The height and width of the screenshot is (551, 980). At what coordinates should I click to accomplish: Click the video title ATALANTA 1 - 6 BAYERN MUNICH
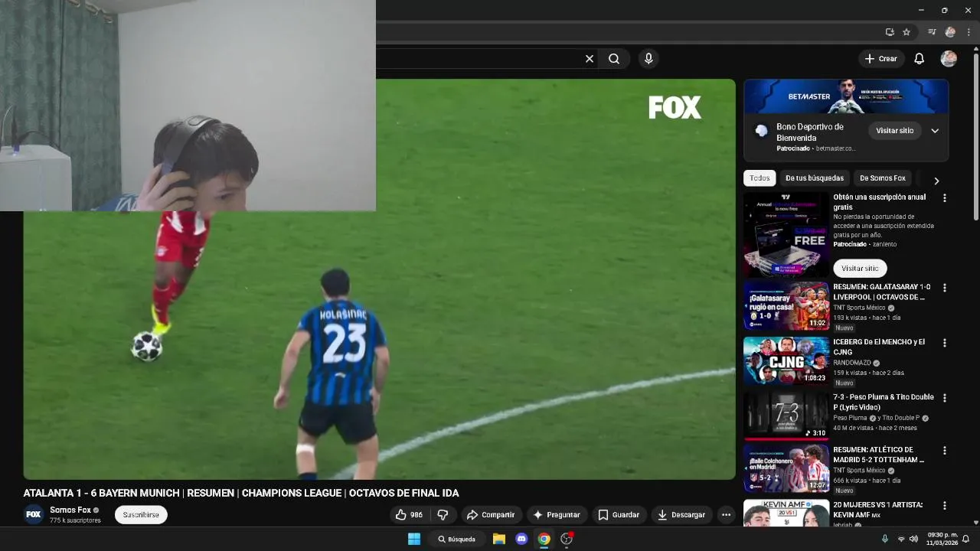pos(241,493)
